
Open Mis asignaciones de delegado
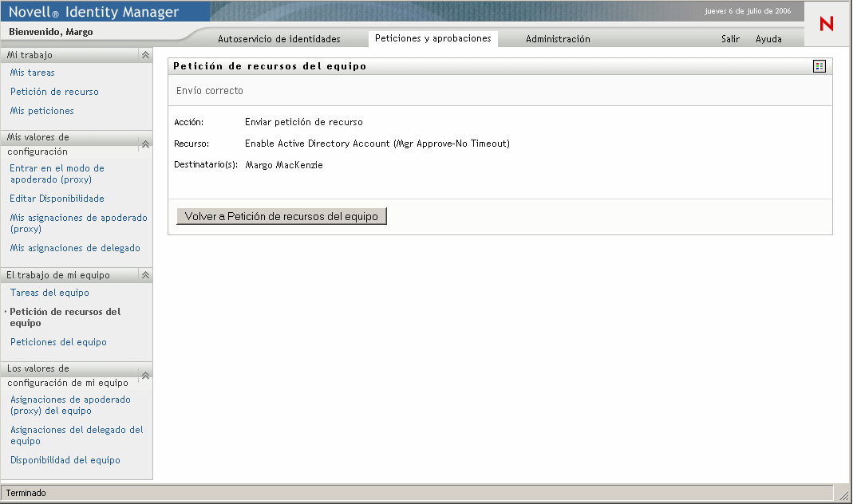pyautogui.click(x=75, y=248)
